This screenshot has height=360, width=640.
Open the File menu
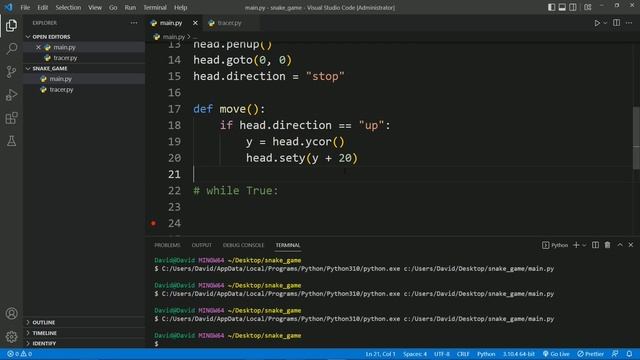pos(25,7)
